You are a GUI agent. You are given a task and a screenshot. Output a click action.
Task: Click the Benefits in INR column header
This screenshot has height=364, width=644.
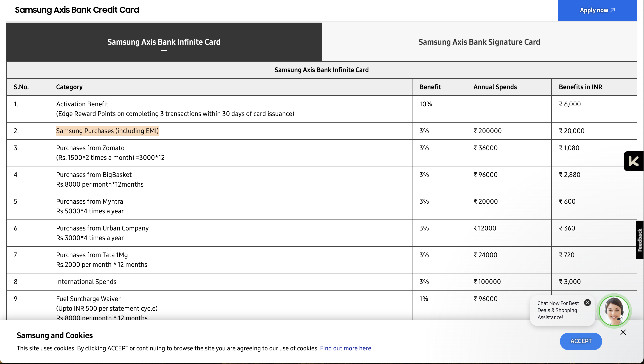[x=580, y=87]
